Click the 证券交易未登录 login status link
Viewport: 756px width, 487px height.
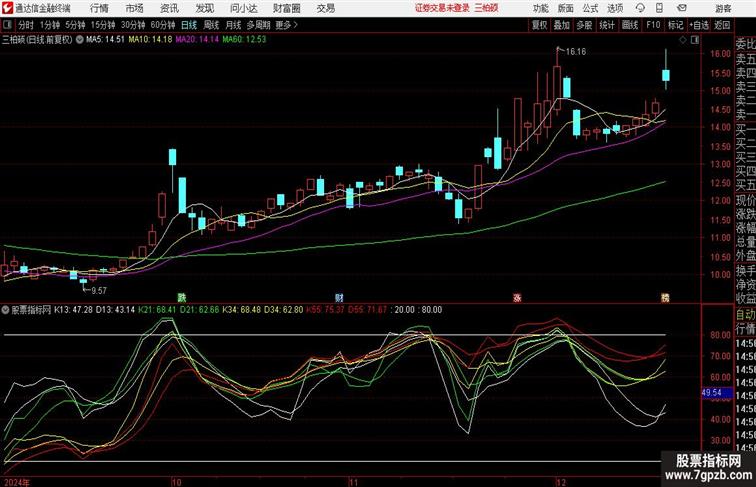[x=442, y=8]
